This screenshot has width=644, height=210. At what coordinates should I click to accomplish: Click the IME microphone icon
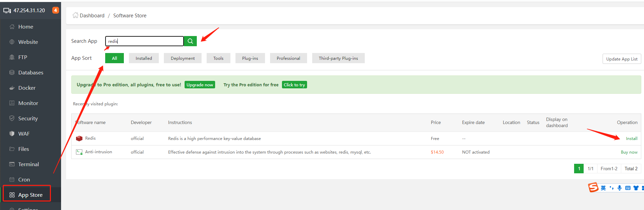coord(620,188)
